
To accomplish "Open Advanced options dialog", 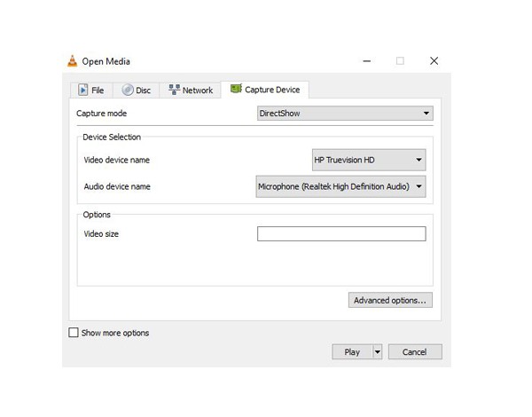I will [x=390, y=300].
